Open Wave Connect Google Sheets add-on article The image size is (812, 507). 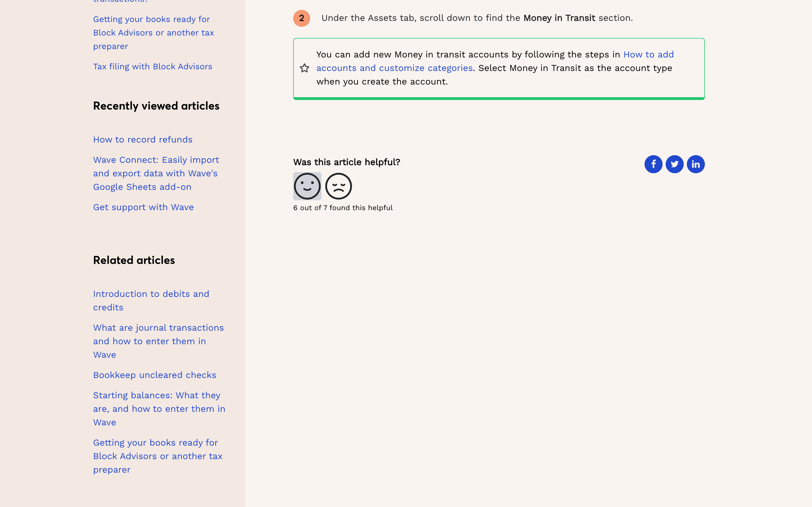[156, 173]
